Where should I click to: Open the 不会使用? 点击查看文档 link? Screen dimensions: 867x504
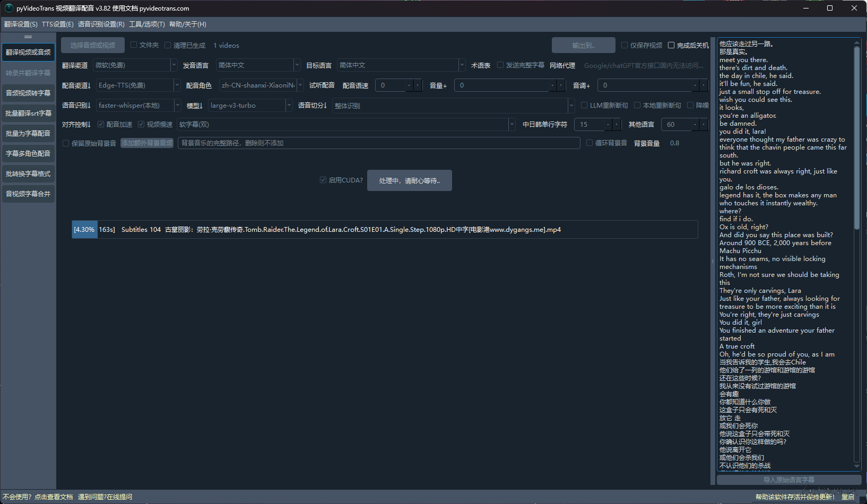pyautogui.click(x=38, y=497)
